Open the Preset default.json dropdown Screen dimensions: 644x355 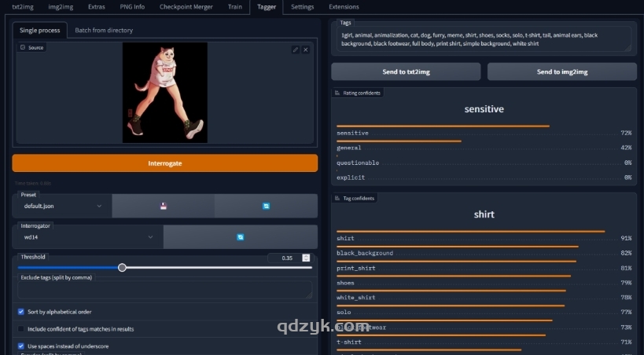click(x=63, y=206)
